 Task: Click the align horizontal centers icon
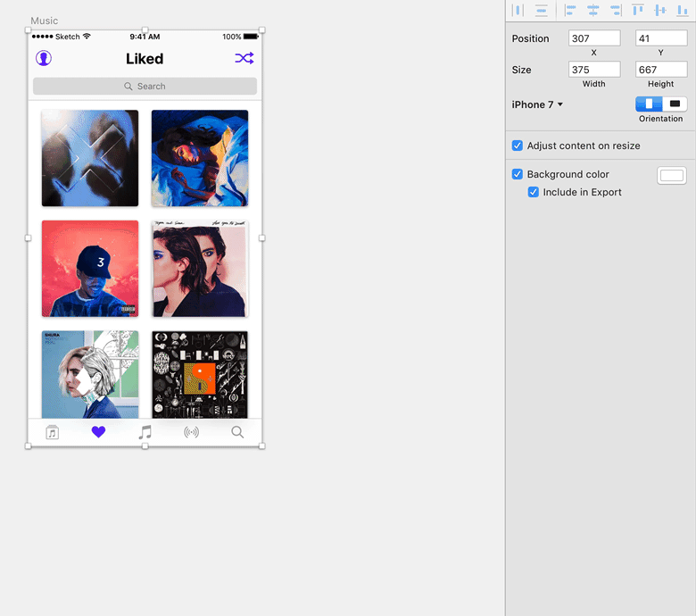[x=592, y=10]
